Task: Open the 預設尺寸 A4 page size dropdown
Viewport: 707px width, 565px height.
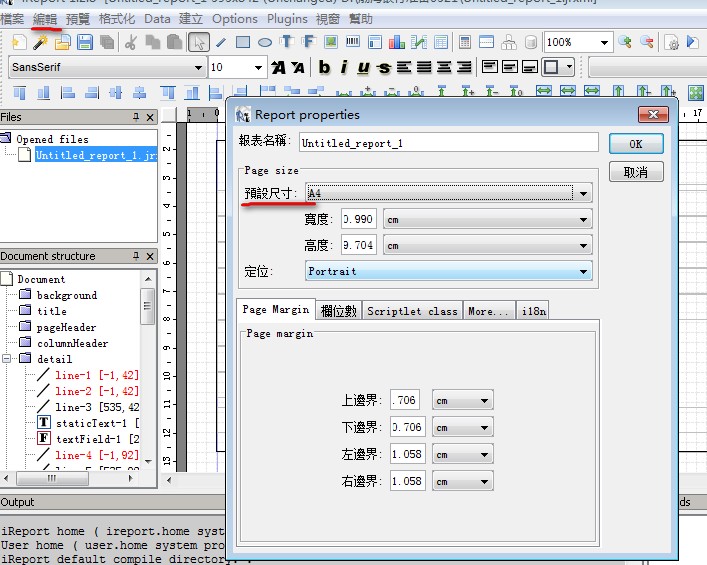Action: tap(583, 192)
